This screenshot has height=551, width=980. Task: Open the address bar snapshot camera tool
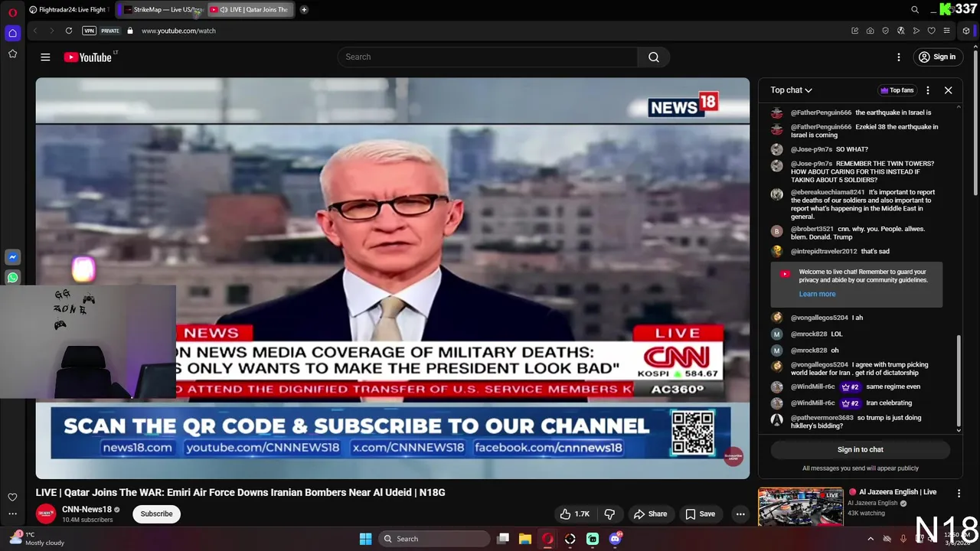[871, 31]
